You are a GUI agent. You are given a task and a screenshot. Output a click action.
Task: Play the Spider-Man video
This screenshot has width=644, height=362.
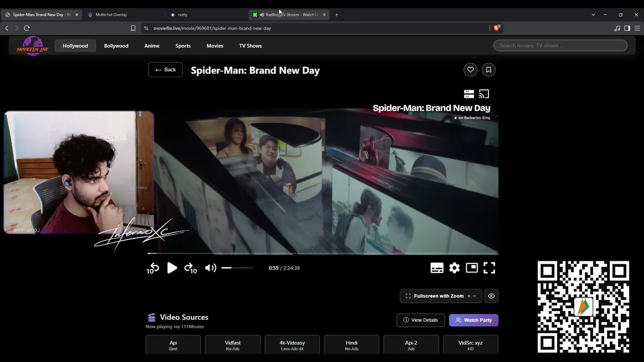[172, 268]
